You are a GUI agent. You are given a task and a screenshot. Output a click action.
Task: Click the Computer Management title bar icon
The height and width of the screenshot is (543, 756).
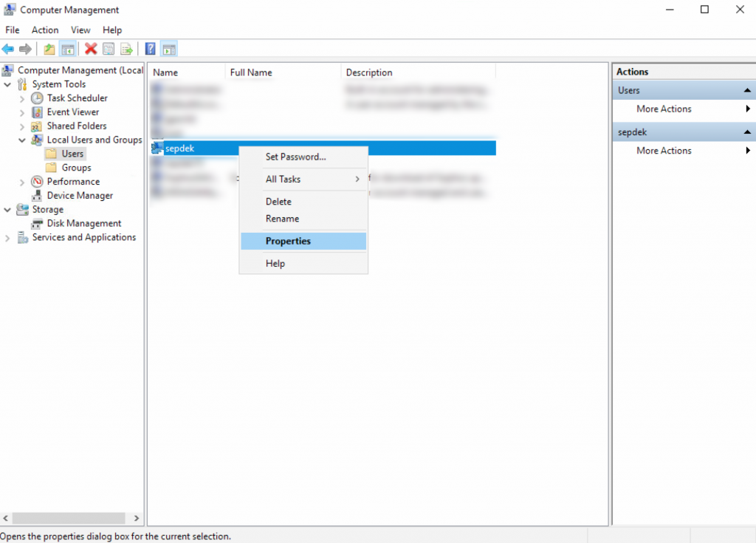[x=9, y=10]
